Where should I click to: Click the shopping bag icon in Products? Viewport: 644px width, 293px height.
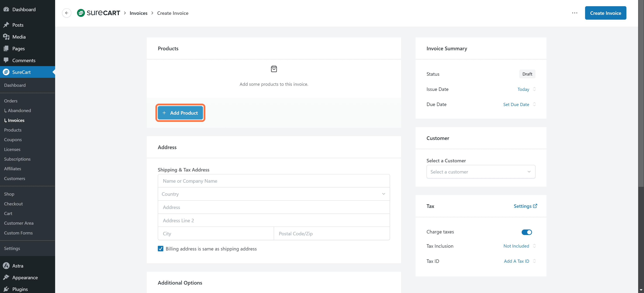point(274,69)
